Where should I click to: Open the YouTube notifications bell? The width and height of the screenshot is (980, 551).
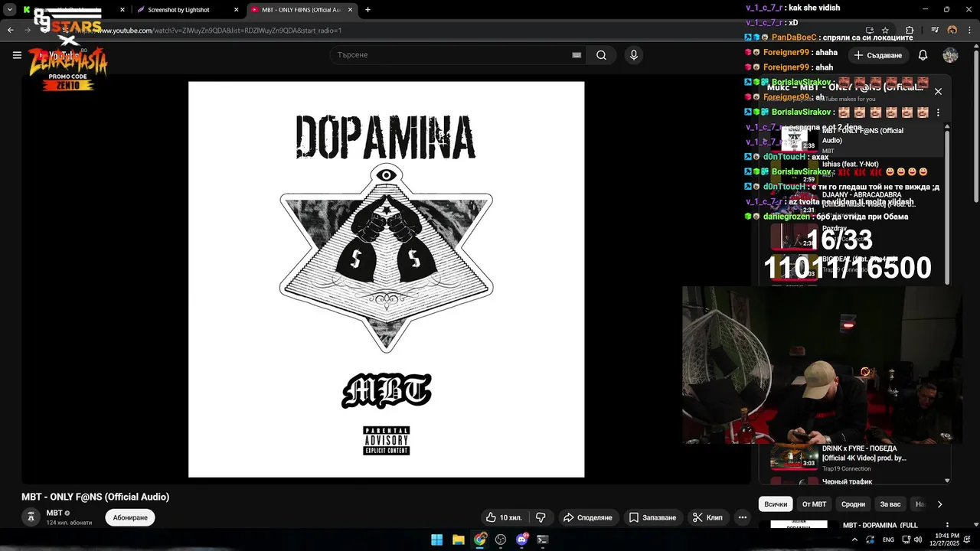click(923, 55)
